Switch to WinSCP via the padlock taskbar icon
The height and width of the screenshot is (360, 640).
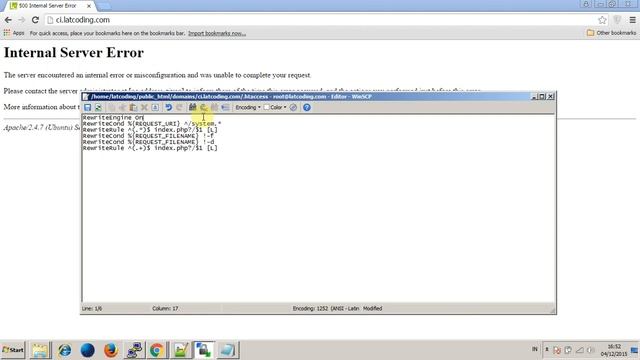coord(204,350)
